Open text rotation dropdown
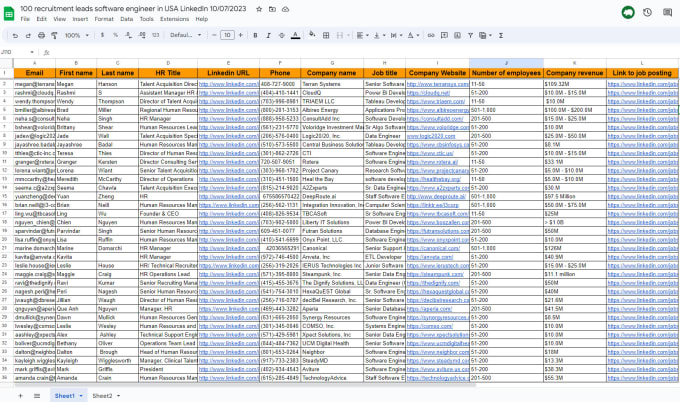The height and width of the screenshot is (402, 680). point(413,36)
